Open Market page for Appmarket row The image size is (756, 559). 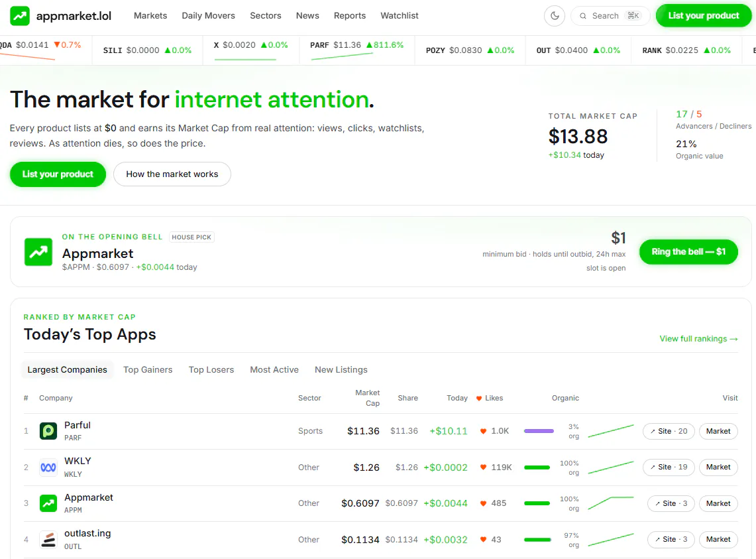tap(718, 503)
